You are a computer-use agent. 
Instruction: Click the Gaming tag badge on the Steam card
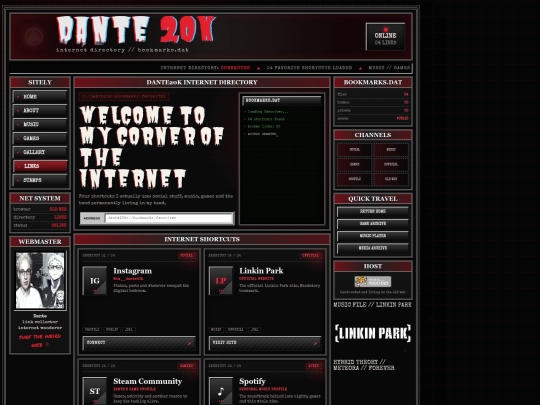click(187, 366)
